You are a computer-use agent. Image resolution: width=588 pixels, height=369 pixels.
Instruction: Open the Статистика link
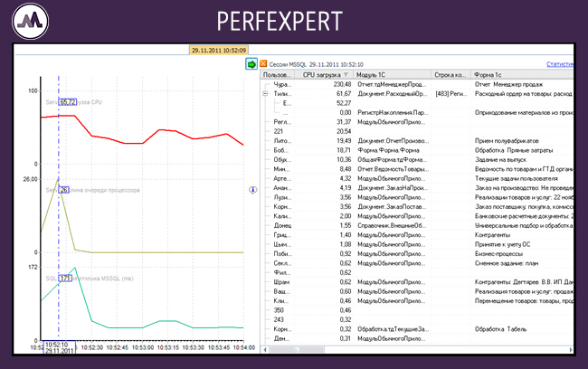point(560,64)
